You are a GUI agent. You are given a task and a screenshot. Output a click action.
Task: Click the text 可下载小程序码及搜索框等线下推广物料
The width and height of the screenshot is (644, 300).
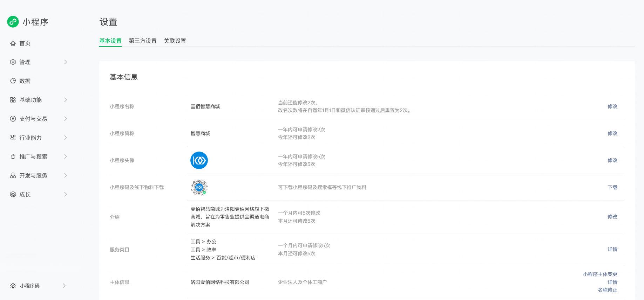point(322,187)
